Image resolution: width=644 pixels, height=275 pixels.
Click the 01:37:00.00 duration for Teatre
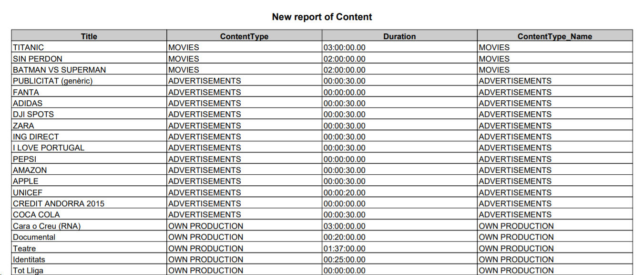[345, 248]
